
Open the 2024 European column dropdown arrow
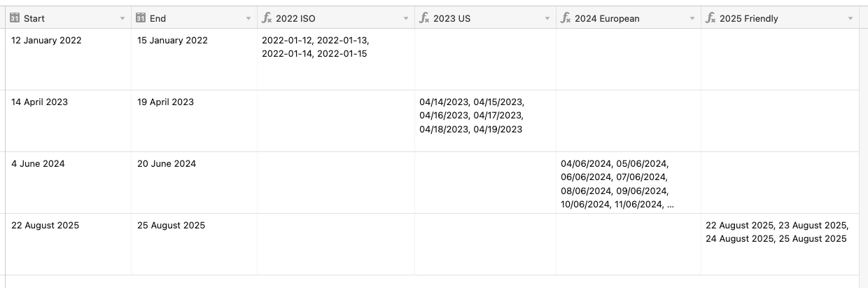[x=692, y=19]
